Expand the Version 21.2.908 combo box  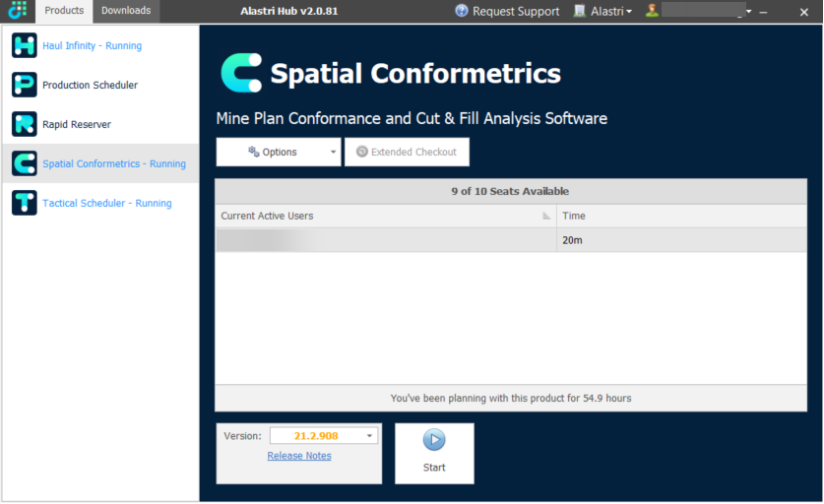[324, 436]
